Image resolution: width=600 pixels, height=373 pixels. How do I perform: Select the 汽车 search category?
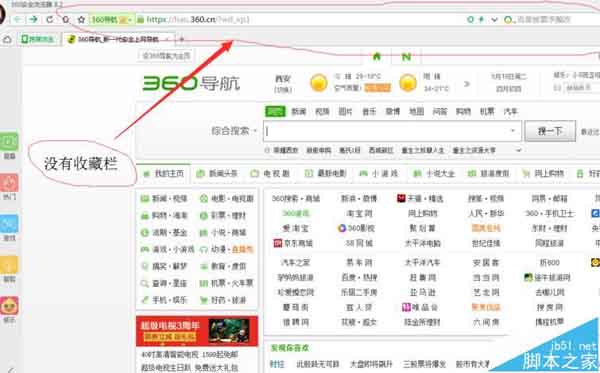click(510, 111)
